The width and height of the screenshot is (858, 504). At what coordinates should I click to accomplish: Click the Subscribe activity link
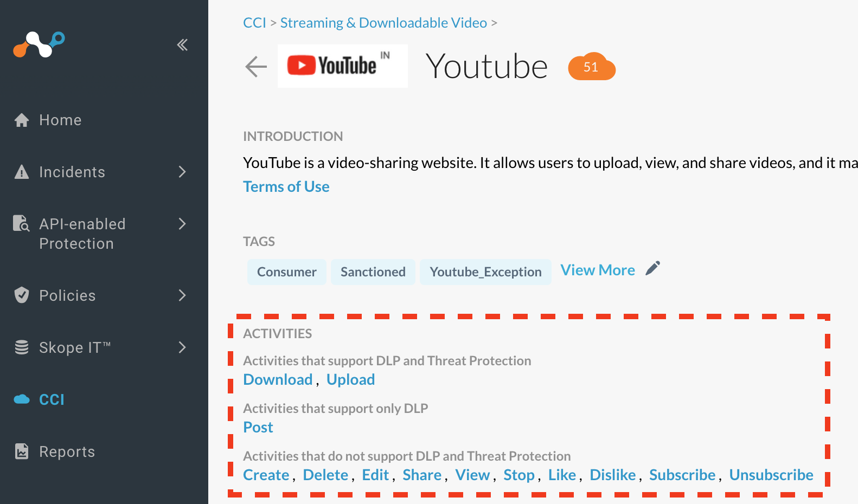coord(682,475)
